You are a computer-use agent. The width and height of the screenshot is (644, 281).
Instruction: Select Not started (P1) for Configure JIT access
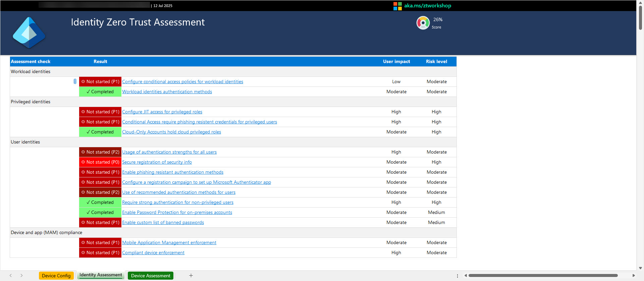coord(100,112)
